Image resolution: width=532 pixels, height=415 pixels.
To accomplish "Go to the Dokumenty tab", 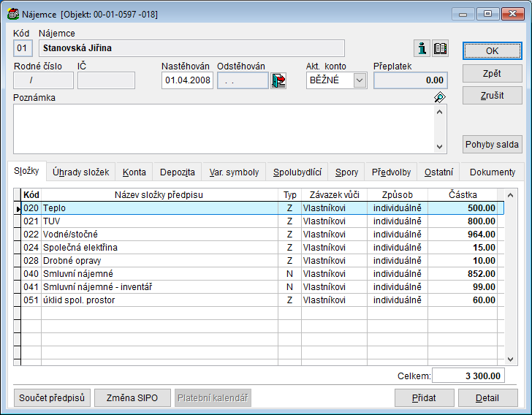I will [492, 172].
